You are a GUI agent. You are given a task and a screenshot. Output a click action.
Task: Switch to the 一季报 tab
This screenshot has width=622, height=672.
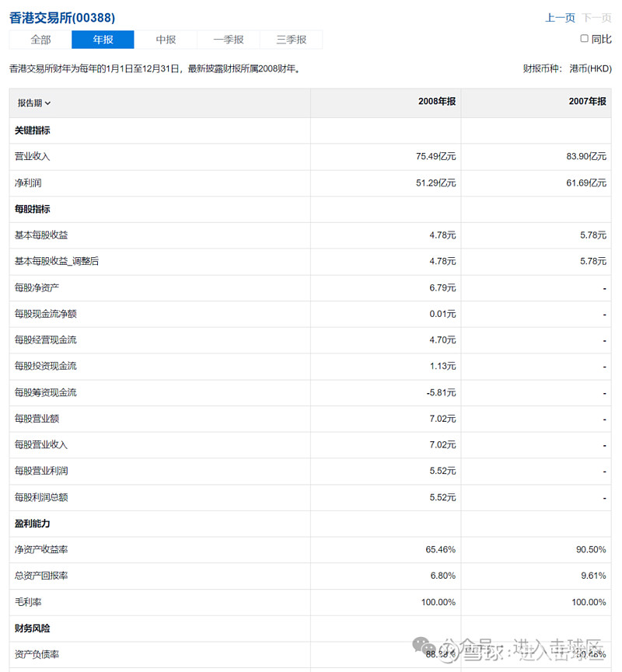point(229,40)
